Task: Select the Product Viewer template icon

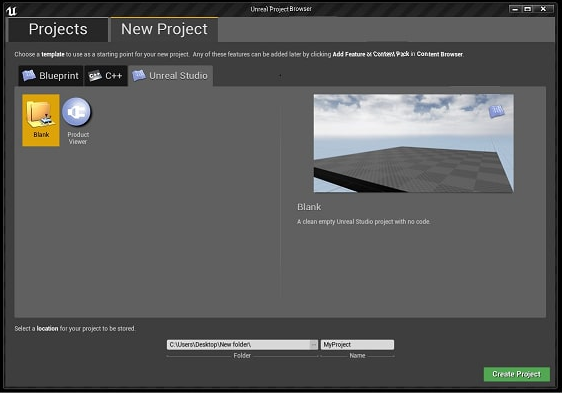Action: (77, 112)
